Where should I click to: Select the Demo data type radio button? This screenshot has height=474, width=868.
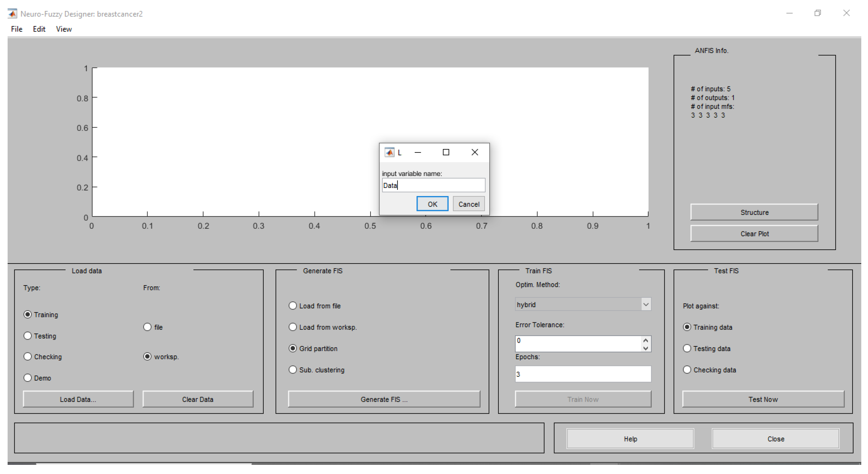pos(28,378)
